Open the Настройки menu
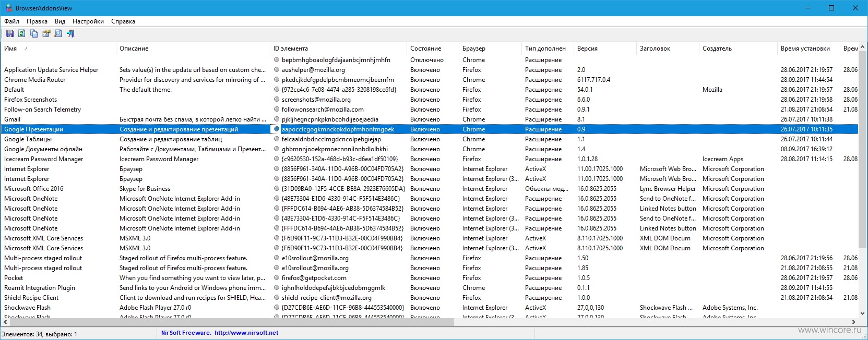The width and height of the screenshot is (868, 340). click(88, 21)
